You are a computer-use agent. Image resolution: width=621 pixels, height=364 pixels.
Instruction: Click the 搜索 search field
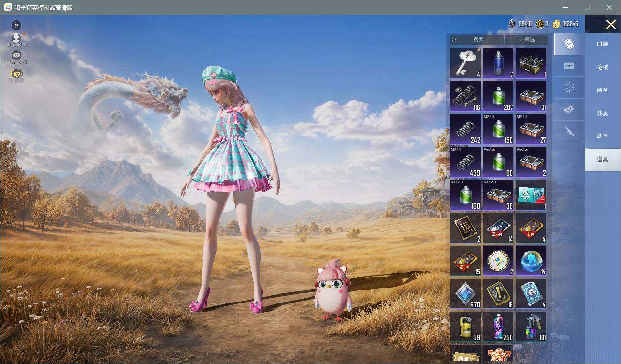tap(477, 40)
